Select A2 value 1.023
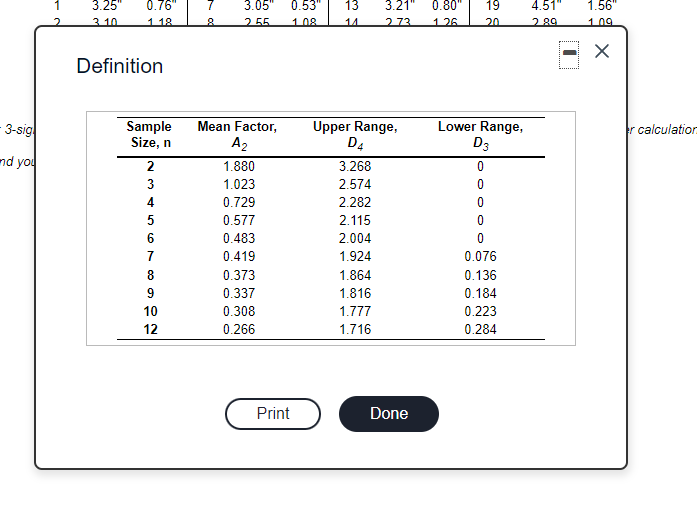Viewport: 697px width, 512px height. (x=239, y=184)
